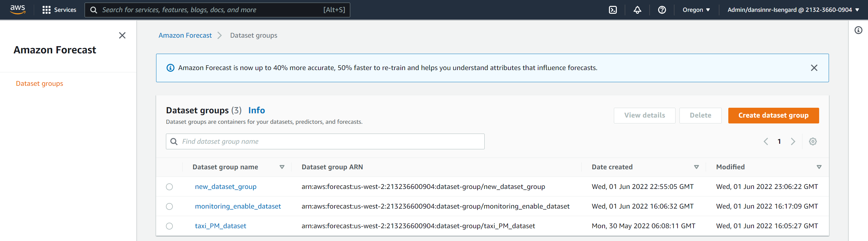Click created date Mon, 30 May 2022
The image size is (868, 241).
click(643, 226)
